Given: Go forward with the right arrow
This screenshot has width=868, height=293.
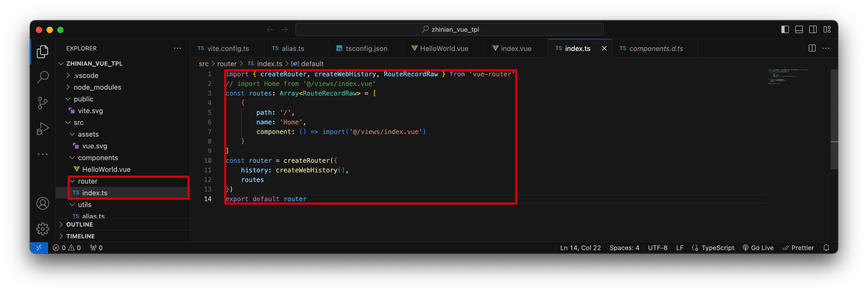Looking at the screenshot, I should pos(284,30).
